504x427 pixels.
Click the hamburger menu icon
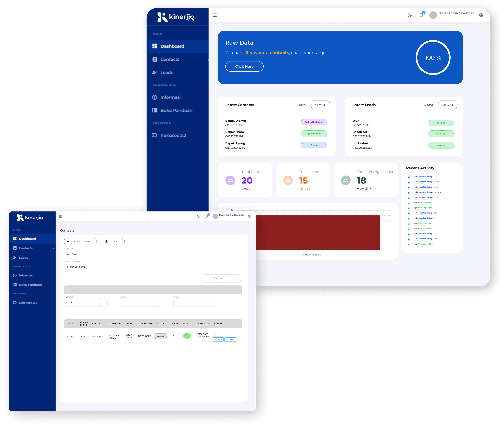tap(215, 15)
